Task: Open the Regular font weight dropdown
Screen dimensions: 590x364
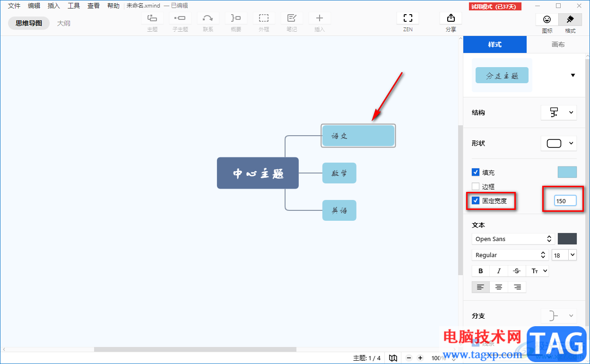Action: tap(510, 255)
